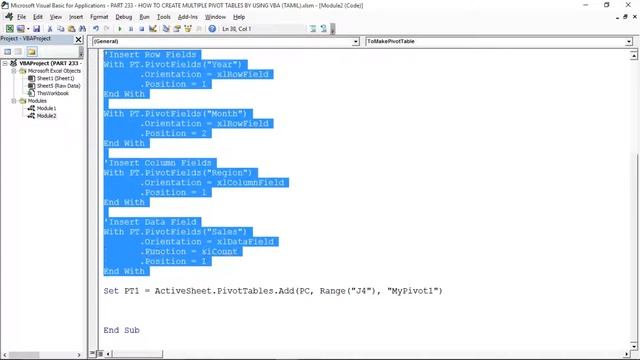Click the Paste toolbar icon

click(x=71, y=29)
